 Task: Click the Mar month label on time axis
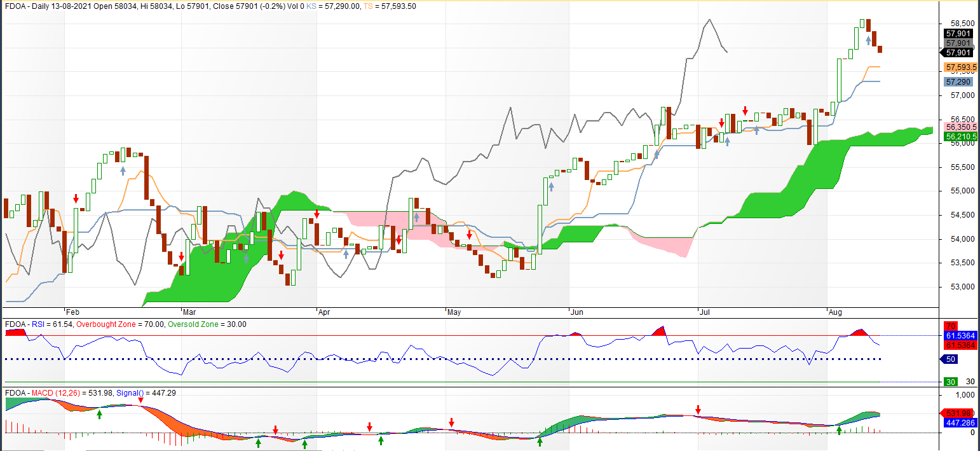[189, 312]
